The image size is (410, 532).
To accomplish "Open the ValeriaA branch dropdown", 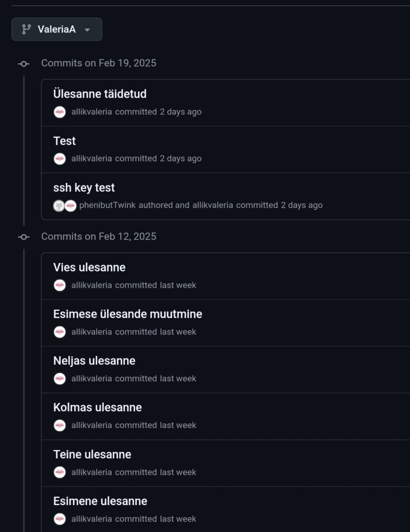I will (x=57, y=29).
